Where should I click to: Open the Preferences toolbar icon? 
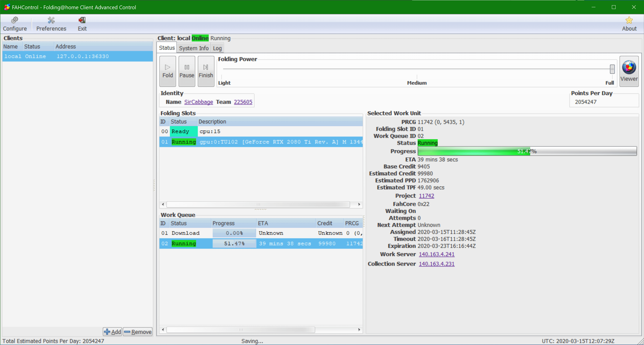point(51,24)
